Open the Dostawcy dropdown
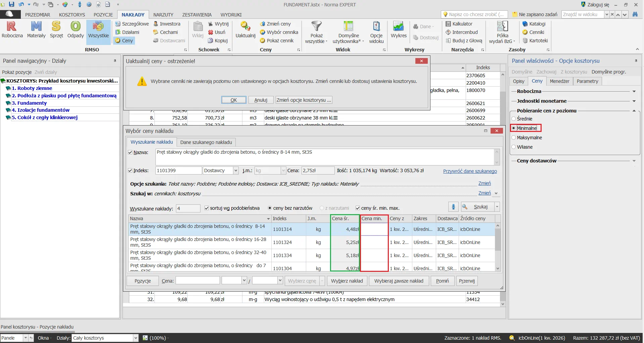This screenshot has height=343, width=644. pyautogui.click(x=235, y=170)
